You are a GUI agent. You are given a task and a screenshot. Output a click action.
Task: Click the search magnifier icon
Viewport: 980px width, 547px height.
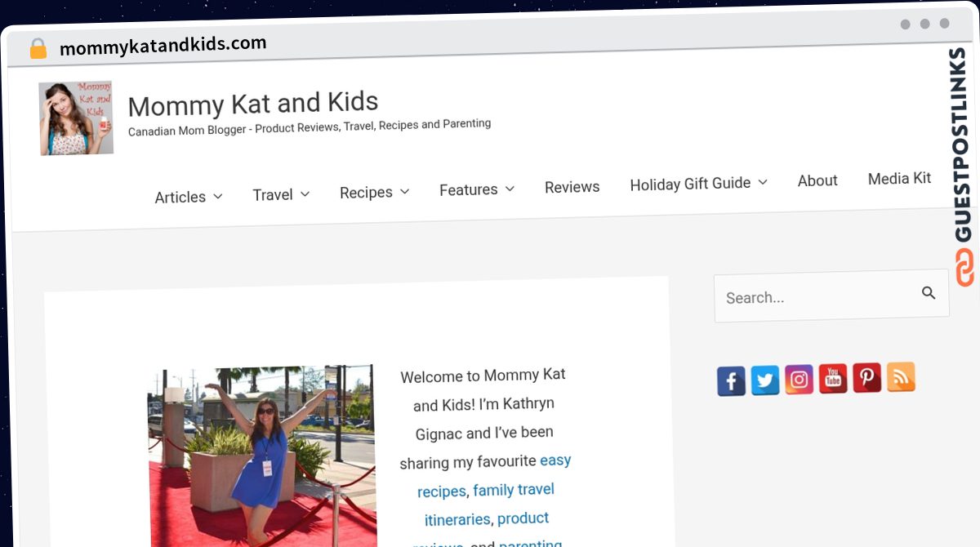[x=929, y=293]
